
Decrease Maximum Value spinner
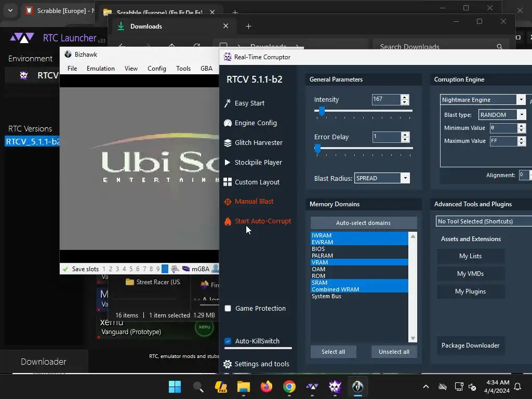[x=522, y=143]
